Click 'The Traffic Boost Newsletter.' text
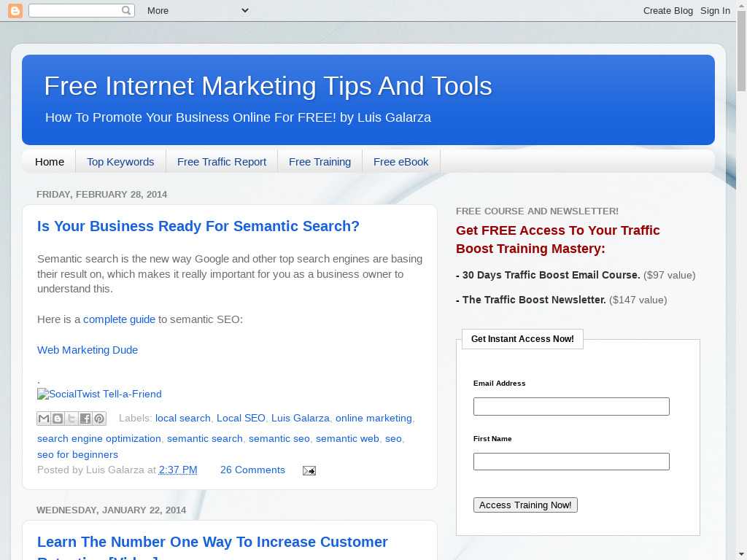 (x=534, y=300)
